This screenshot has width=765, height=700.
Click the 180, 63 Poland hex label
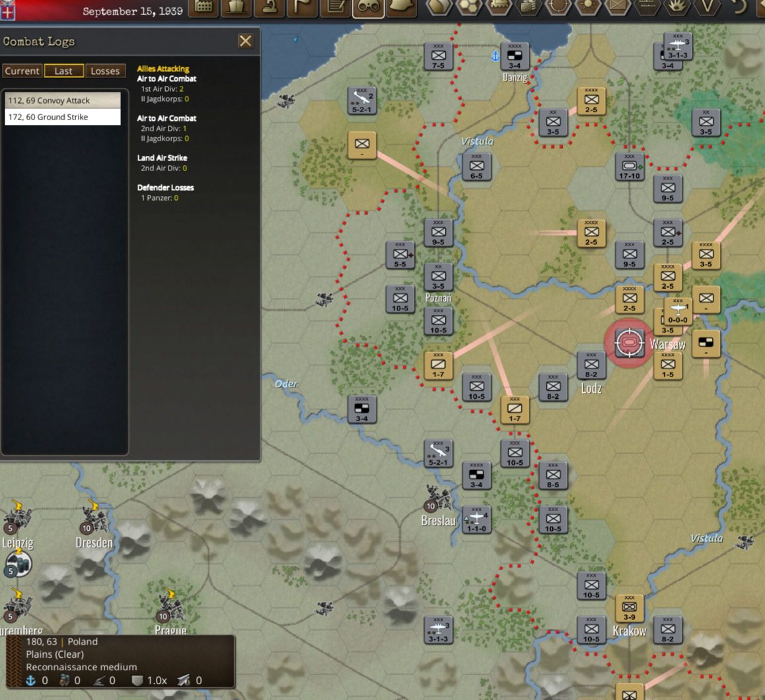[x=62, y=641]
